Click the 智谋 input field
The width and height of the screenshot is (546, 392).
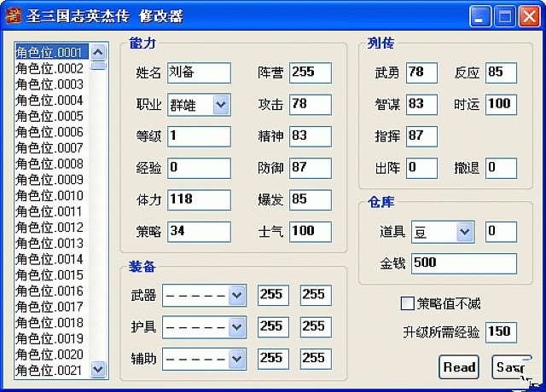(x=421, y=104)
